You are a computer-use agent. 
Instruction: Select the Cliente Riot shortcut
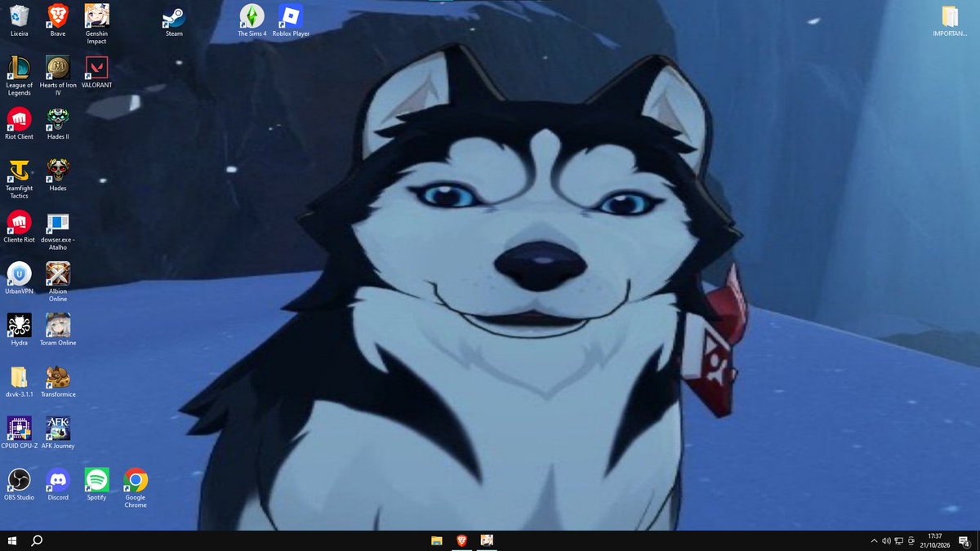pyautogui.click(x=19, y=227)
